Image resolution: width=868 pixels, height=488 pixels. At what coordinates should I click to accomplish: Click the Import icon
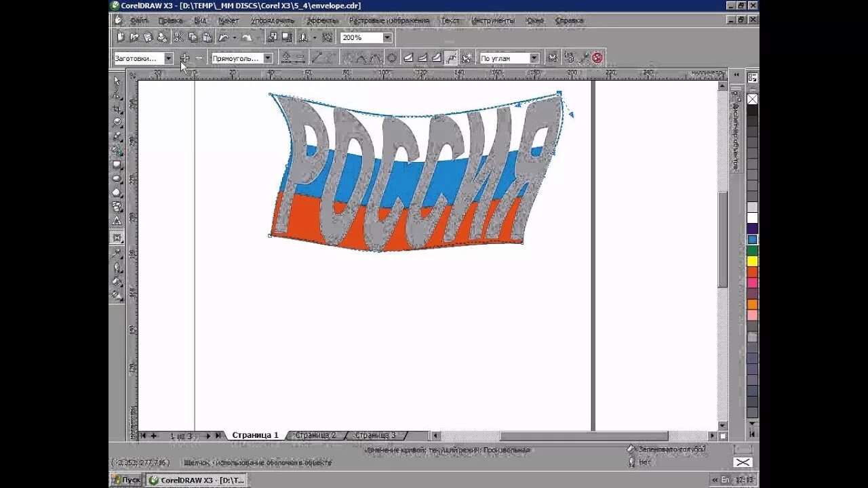coord(273,37)
